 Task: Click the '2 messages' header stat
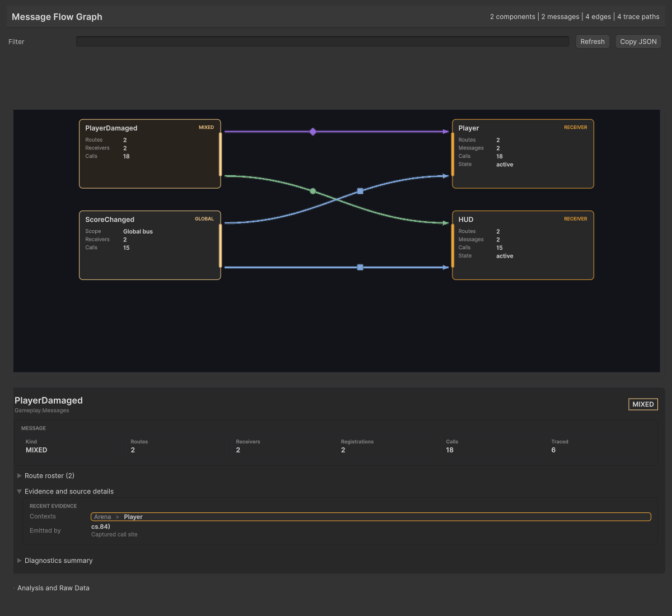(560, 17)
